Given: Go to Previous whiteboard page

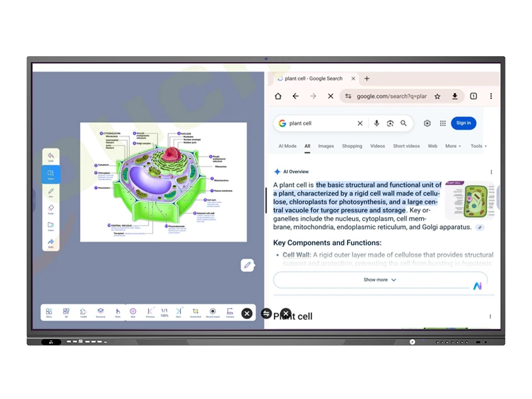Looking at the screenshot, I should coord(150,313).
